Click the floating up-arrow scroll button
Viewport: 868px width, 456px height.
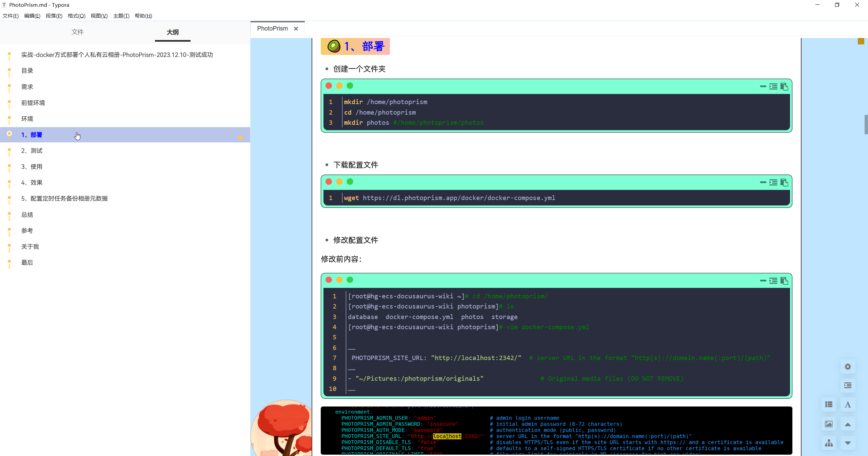[x=848, y=424]
